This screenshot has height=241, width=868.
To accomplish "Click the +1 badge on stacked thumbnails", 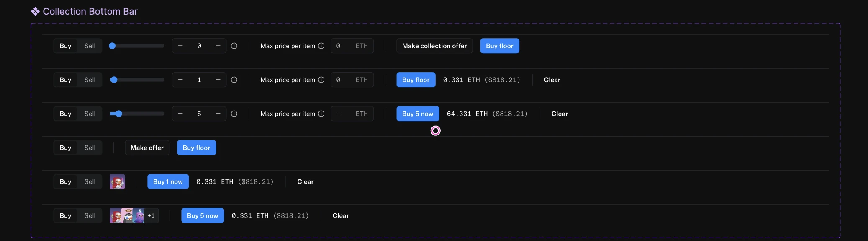I will click(151, 216).
